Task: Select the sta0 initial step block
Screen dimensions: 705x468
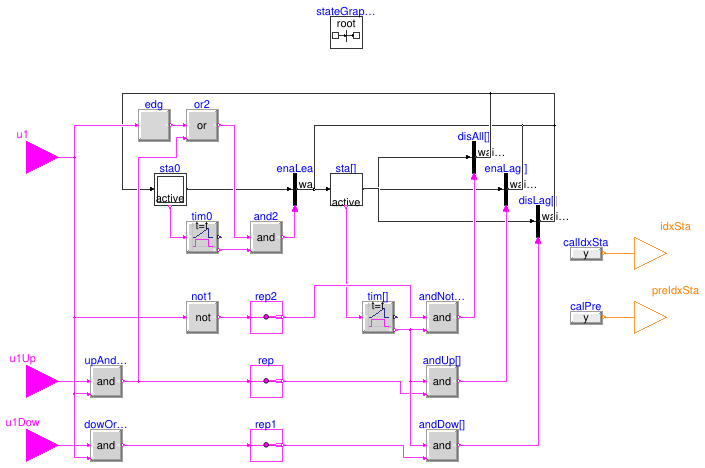Action: tap(170, 190)
